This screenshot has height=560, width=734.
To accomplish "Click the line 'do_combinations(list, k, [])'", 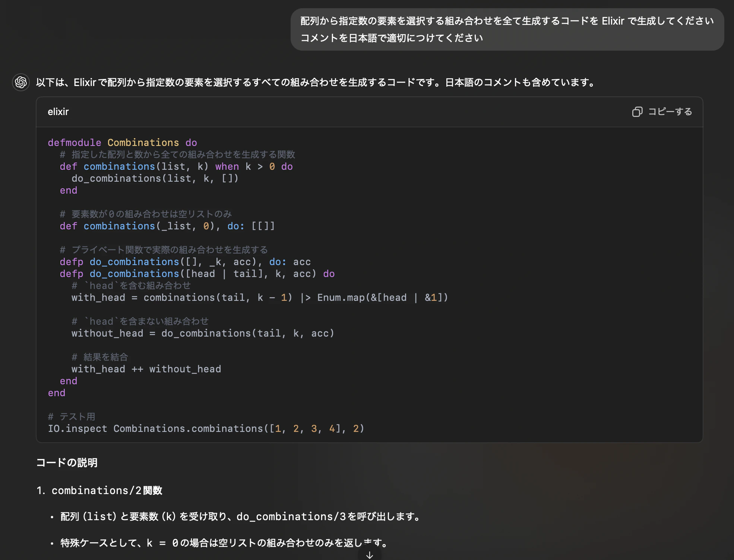I will tap(155, 178).
